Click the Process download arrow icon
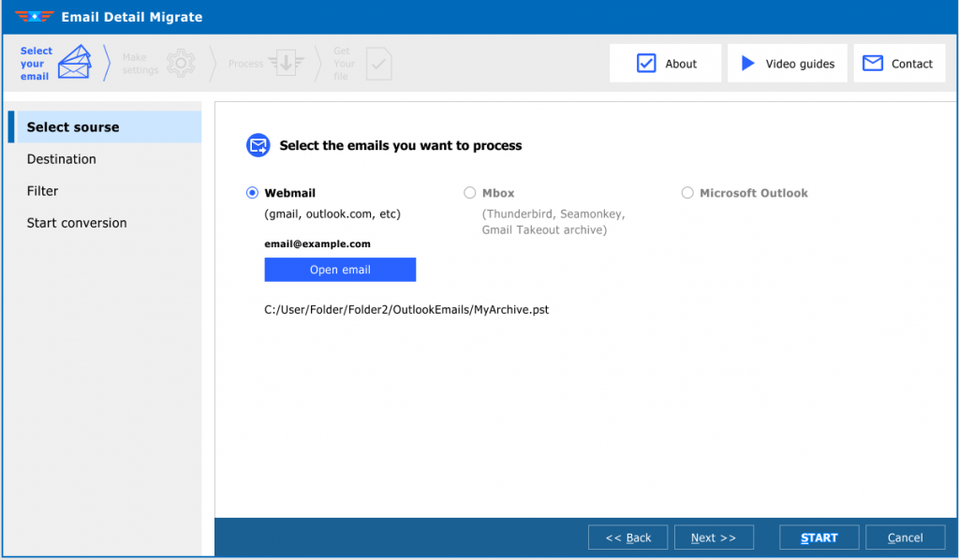 [x=288, y=63]
